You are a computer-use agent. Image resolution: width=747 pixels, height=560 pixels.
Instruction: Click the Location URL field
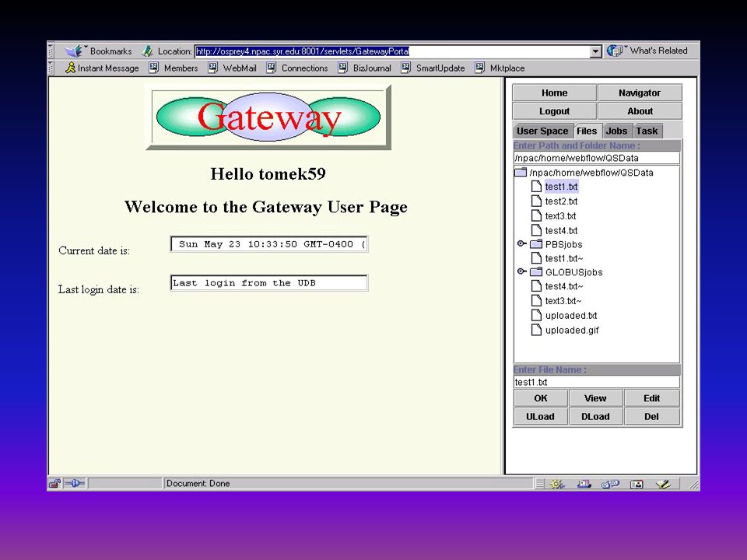(x=392, y=51)
